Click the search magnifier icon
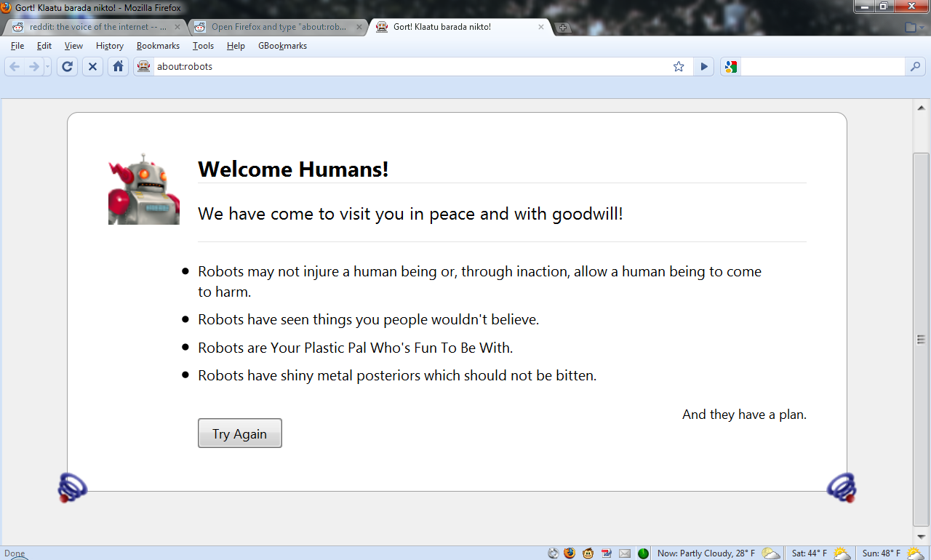The image size is (931, 560). 915,67
